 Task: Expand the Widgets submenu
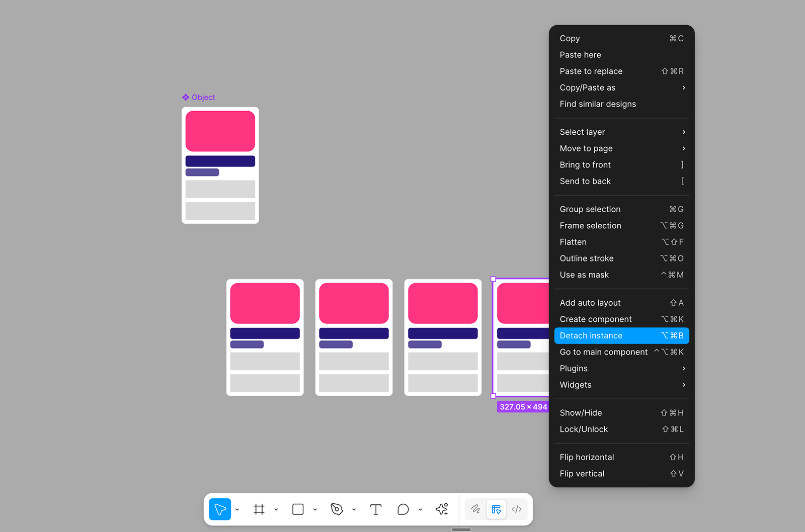click(621, 385)
